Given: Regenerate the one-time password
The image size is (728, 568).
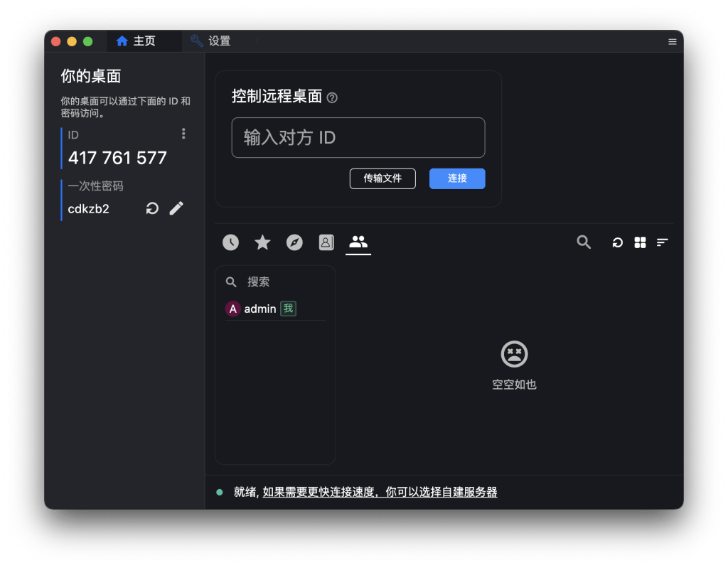Looking at the screenshot, I should (x=152, y=208).
